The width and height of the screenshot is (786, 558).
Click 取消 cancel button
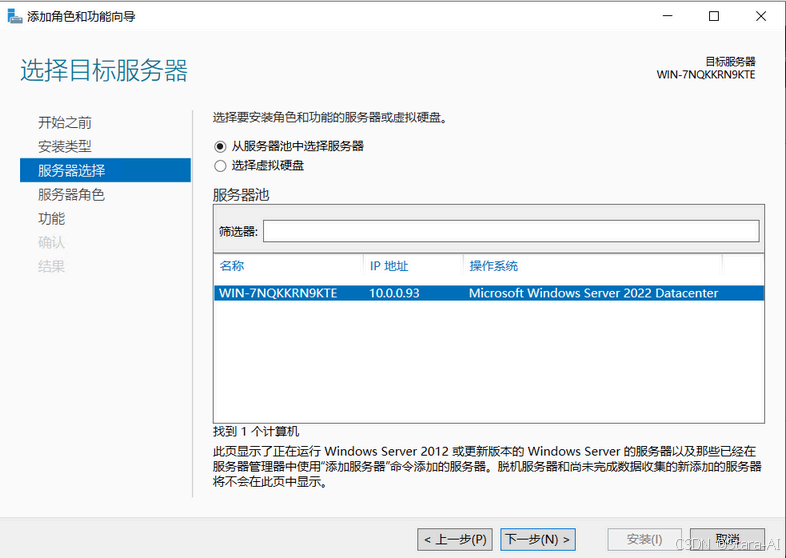(x=727, y=539)
